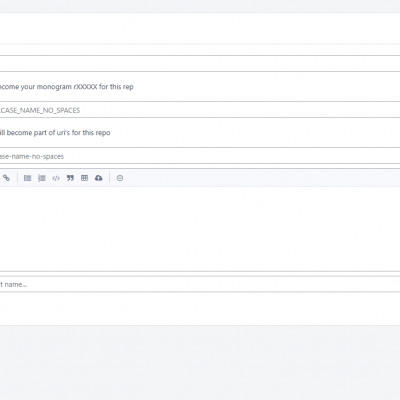Open the emoji picker smiley icon
This screenshot has height=400, width=400.
click(x=120, y=178)
